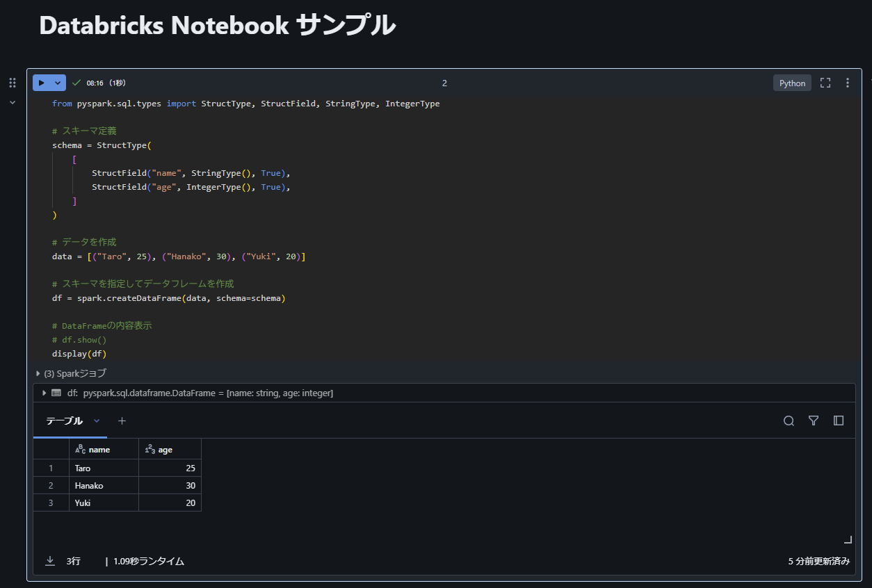Collapse the notebook cell with the left chevron
The height and width of the screenshot is (588, 872).
(12, 101)
